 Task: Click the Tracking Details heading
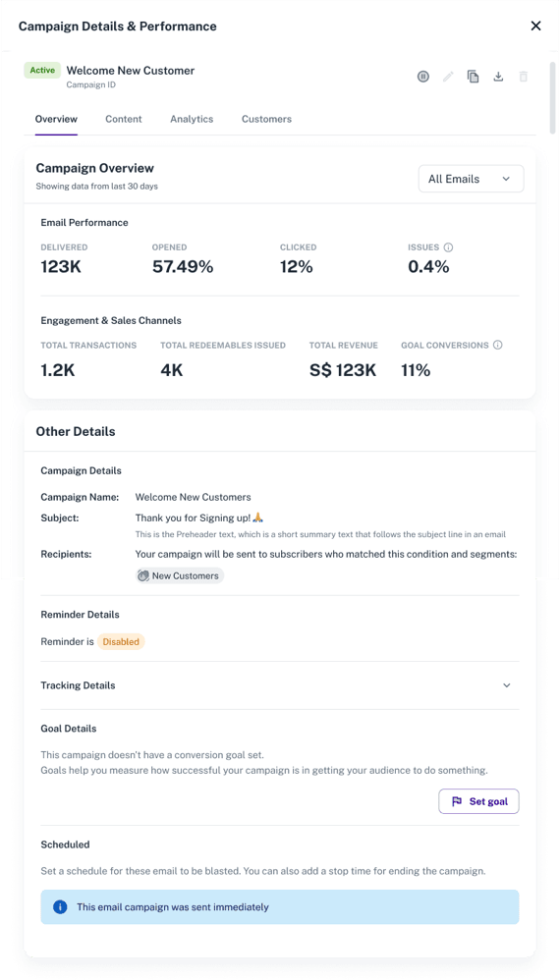79,685
